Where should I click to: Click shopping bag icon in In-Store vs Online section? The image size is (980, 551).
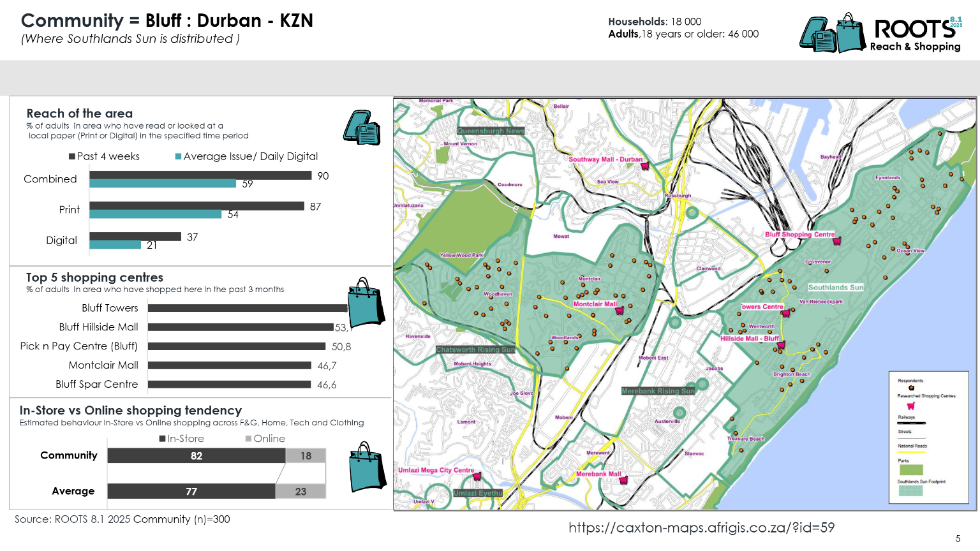pyautogui.click(x=367, y=467)
